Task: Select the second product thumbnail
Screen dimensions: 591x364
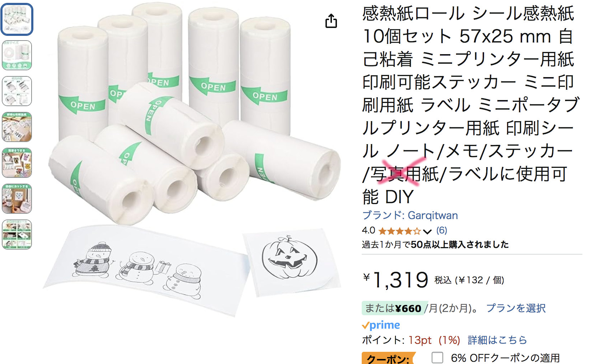Action: pos(17,55)
